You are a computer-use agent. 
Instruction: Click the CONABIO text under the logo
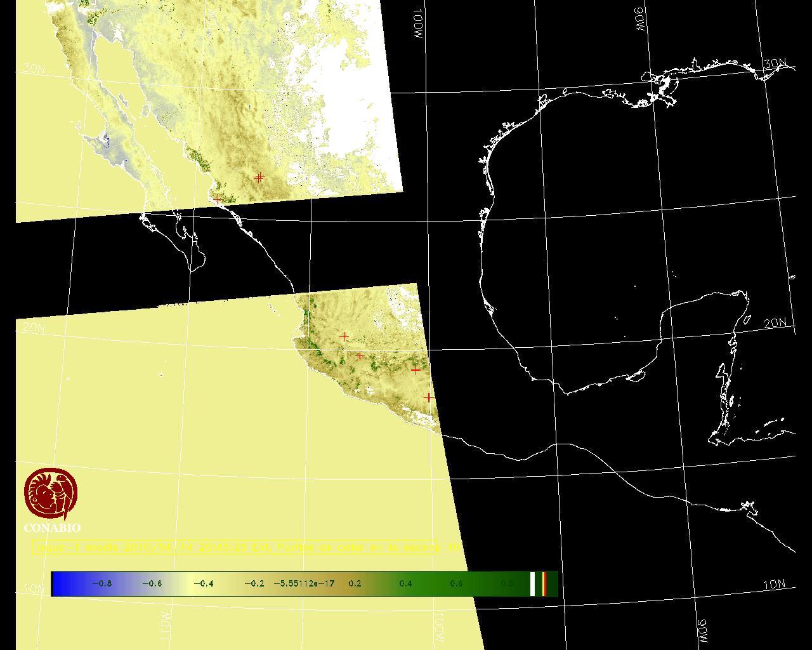[52, 528]
